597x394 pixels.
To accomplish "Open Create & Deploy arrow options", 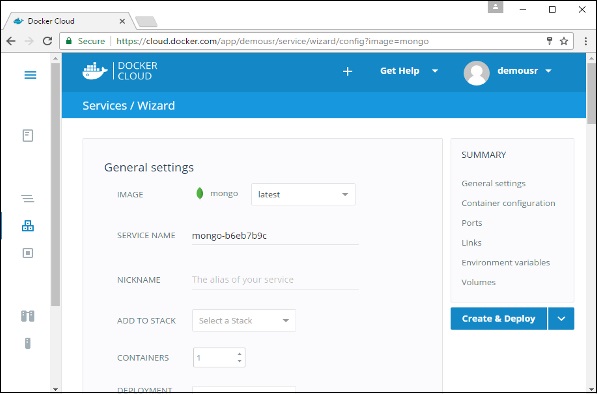I will tap(561, 319).
